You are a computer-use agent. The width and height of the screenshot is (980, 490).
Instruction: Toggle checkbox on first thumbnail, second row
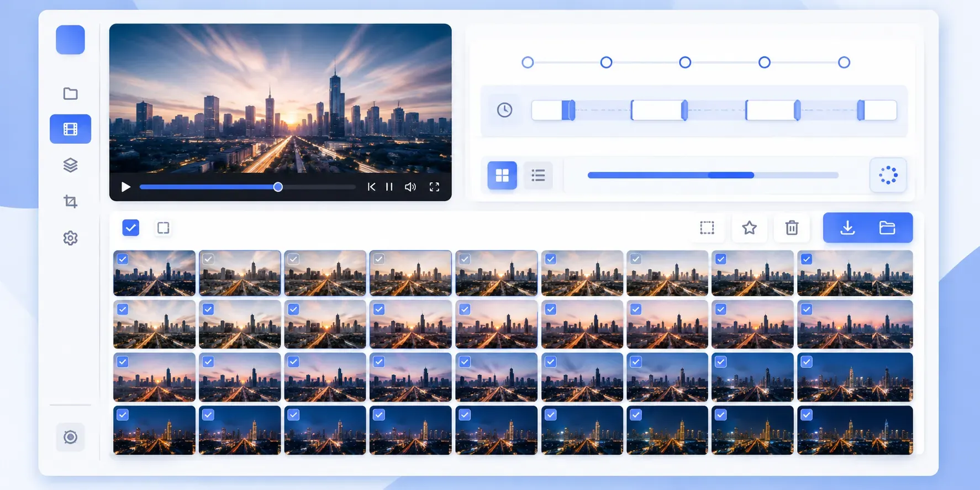point(123,309)
